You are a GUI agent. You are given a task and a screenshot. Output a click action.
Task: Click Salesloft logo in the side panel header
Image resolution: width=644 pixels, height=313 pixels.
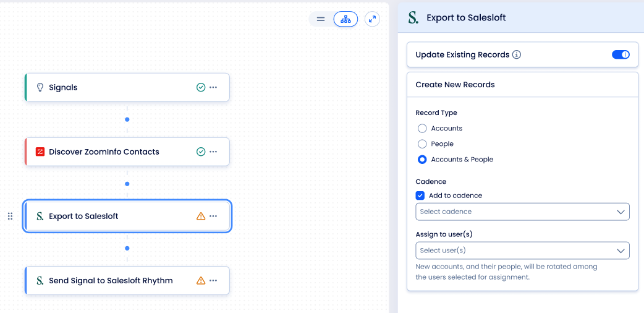click(413, 18)
